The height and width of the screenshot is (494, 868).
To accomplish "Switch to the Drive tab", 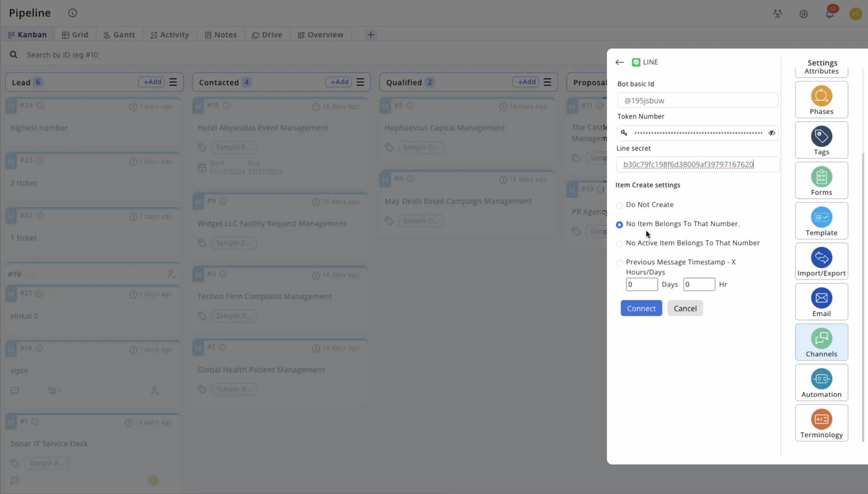I will point(267,35).
